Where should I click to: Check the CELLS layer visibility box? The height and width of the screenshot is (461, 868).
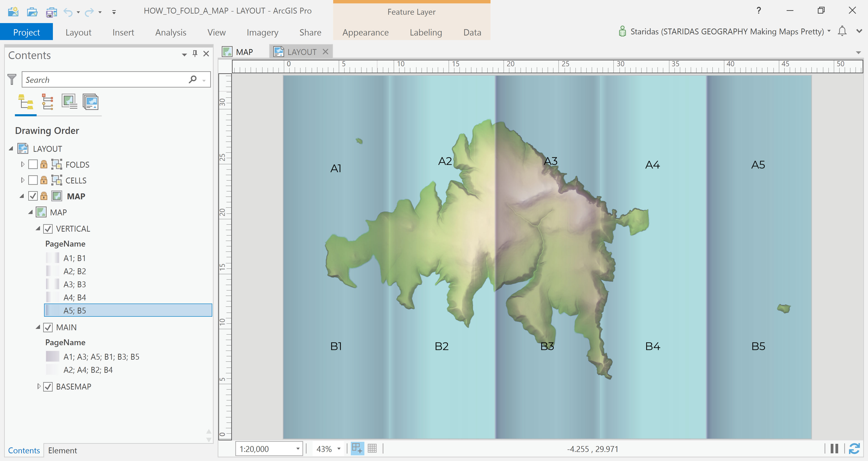tap(33, 181)
